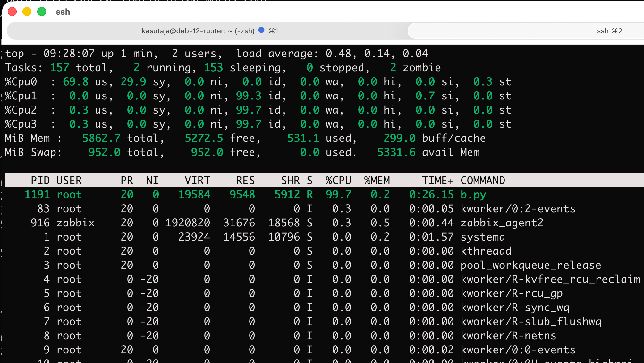Select the COMMAND column header
The width and height of the screenshot is (644, 363).
point(483,181)
